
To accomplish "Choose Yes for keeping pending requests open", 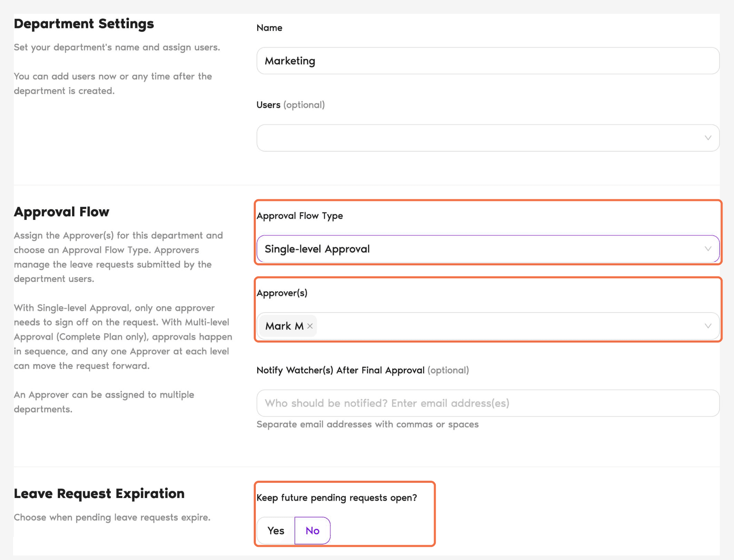I will (x=276, y=531).
